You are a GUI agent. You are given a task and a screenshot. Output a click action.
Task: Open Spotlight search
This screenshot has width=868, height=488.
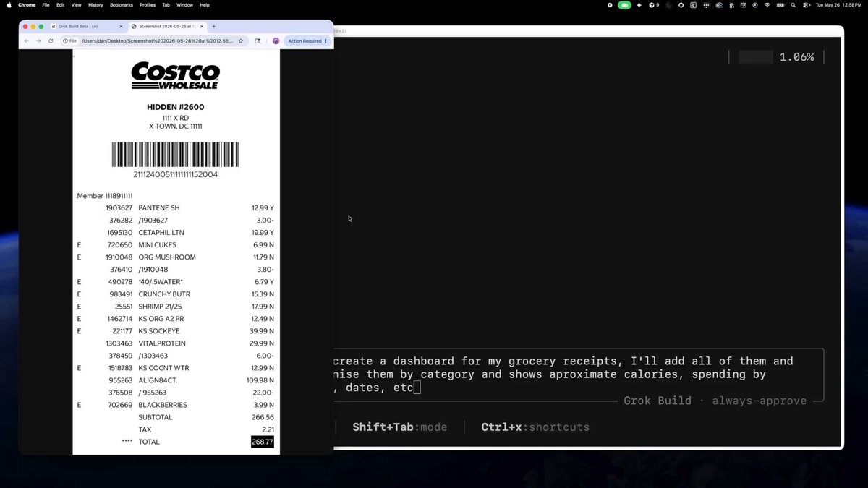793,4
